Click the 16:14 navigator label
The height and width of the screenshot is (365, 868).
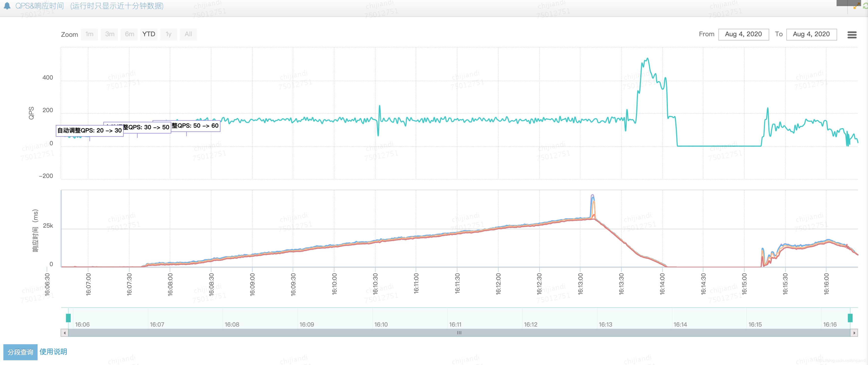[680, 324]
